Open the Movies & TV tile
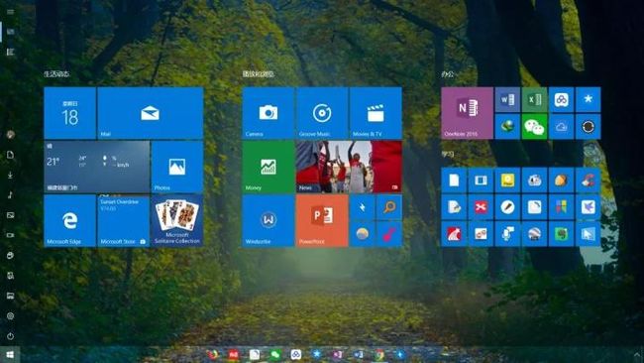 coord(376,113)
